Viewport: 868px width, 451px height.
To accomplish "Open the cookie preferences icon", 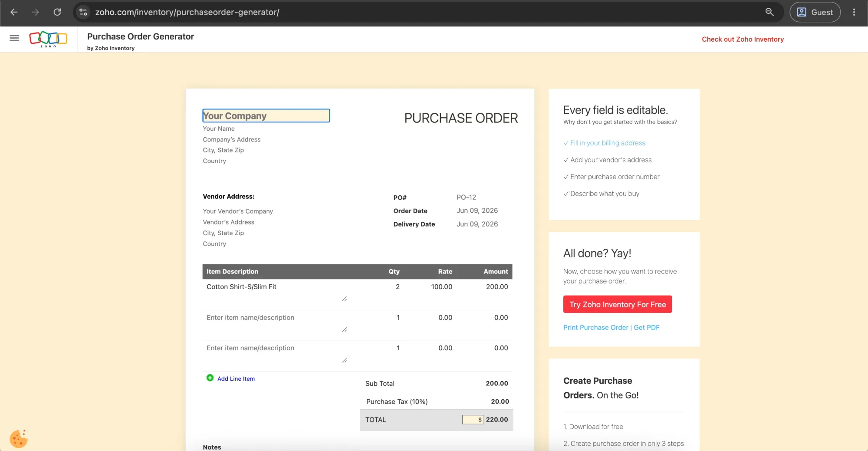I will point(19,438).
